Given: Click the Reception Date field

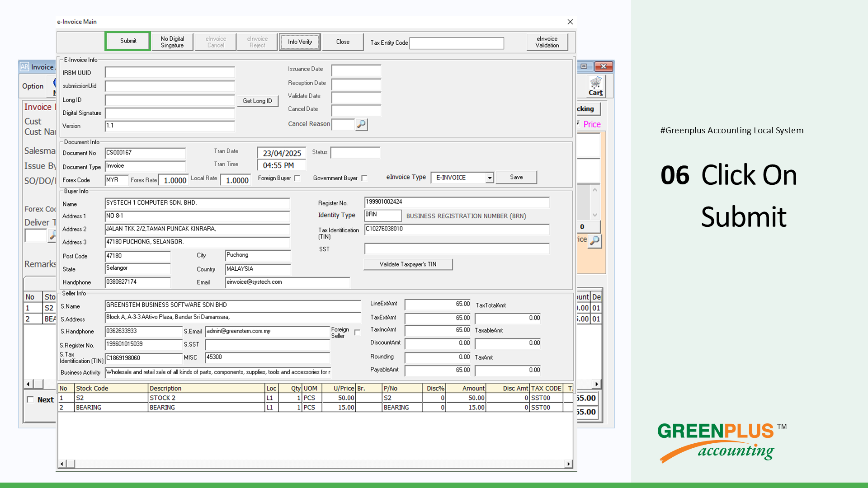Looking at the screenshot, I should click(356, 84).
